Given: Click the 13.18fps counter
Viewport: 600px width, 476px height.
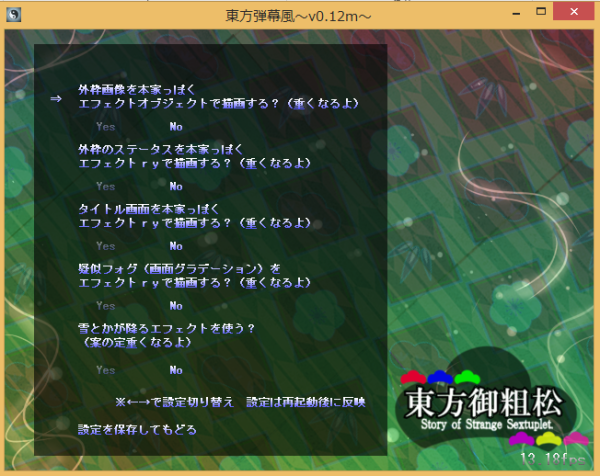Looking at the screenshot, I should coord(553,459).
